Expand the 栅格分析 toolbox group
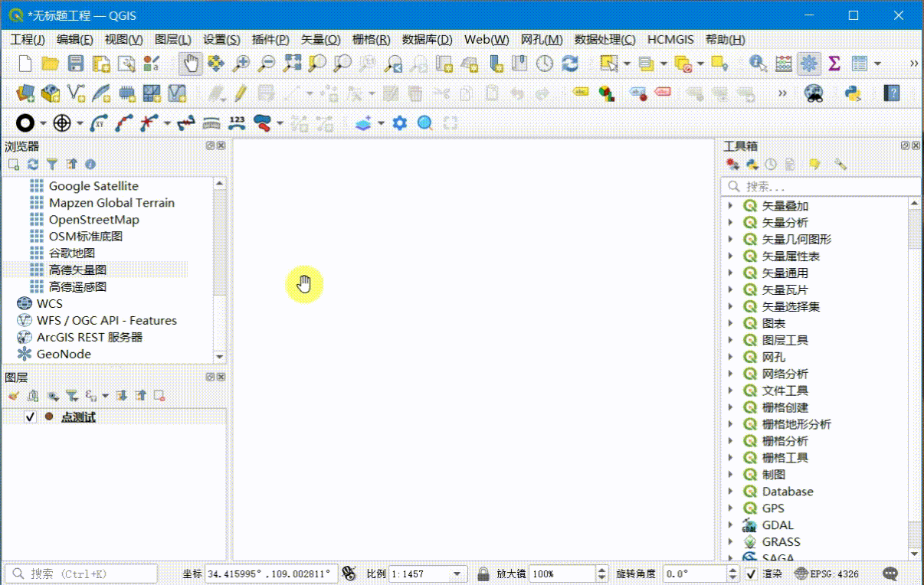 (x=730, y=441)
